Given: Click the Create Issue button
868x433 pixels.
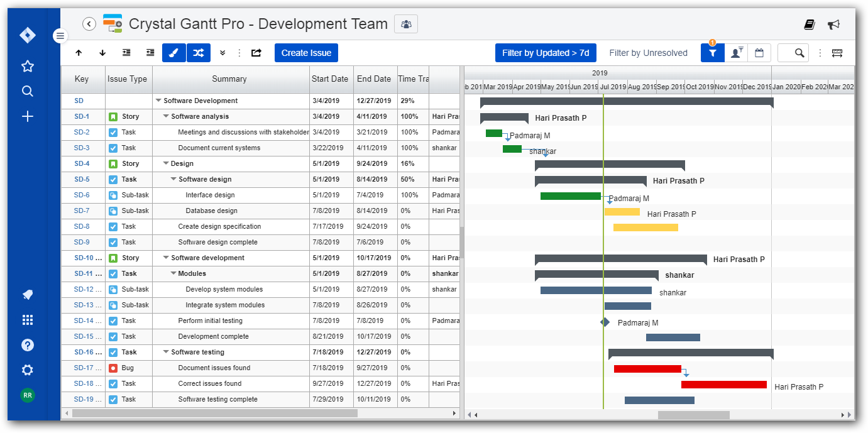Looking at the screenshot, I should pos(306,53).
